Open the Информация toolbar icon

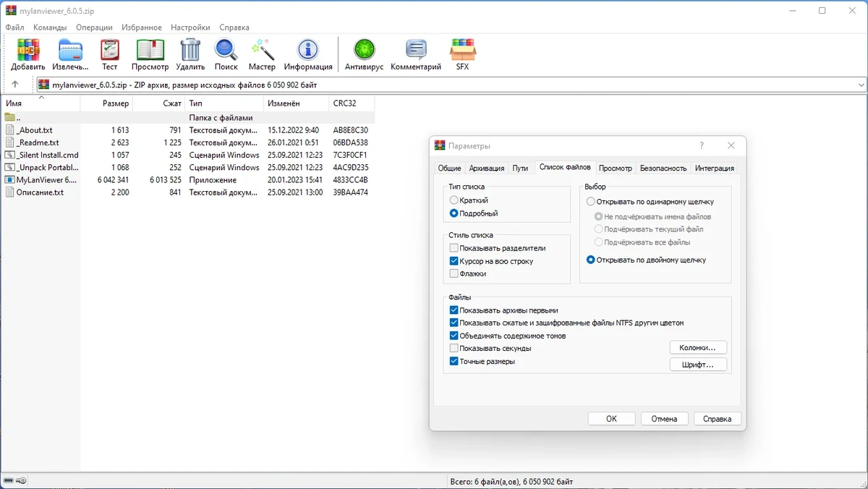(308, 50)
